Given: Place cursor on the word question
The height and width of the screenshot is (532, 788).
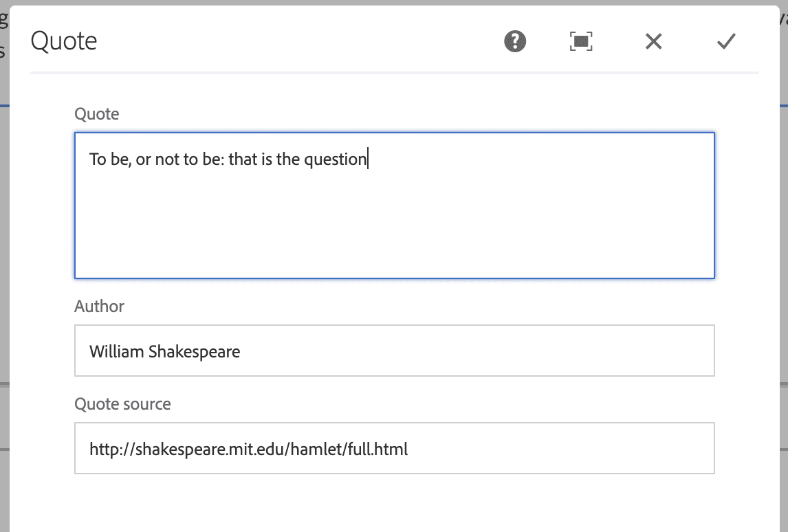Looking at the screenshot, I should click(x=335, y=159).
